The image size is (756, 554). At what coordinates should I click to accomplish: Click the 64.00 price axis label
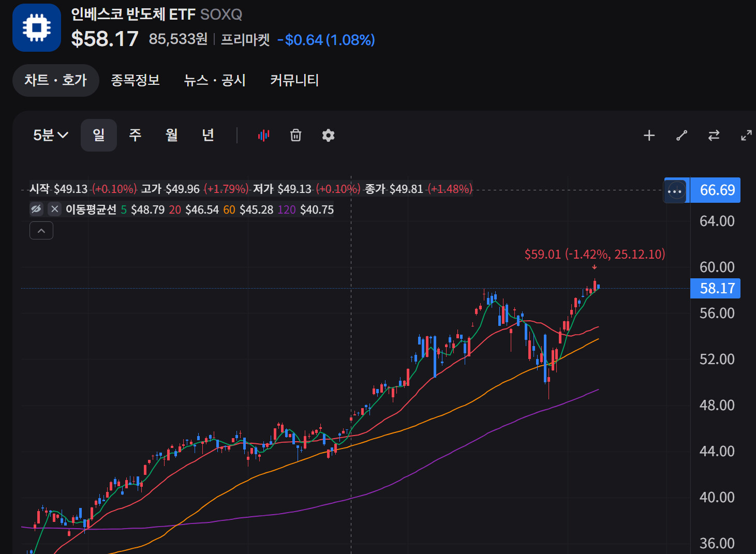[x=717, y=221]
